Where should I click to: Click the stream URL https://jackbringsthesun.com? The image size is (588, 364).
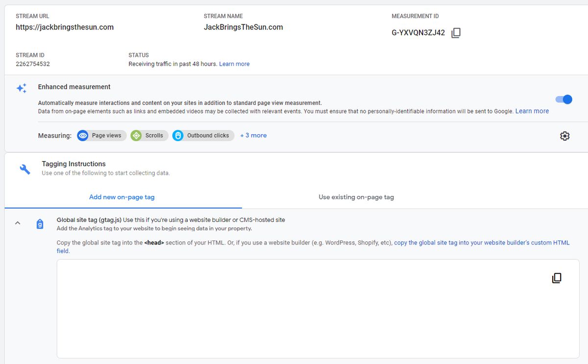tap(65, 27)
